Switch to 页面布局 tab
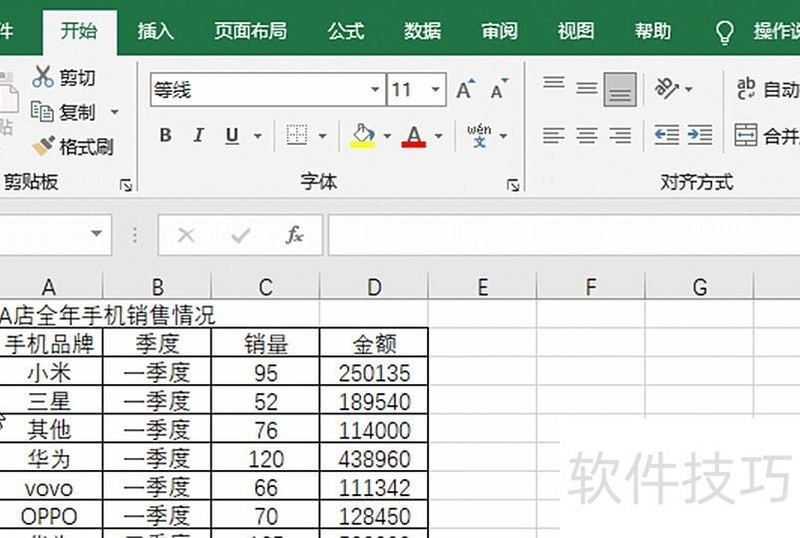 pyautogui.click(x=250, y=31)
